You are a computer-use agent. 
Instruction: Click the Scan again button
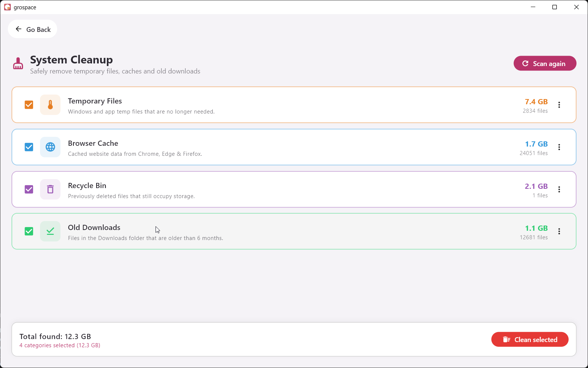coord(545,63)
